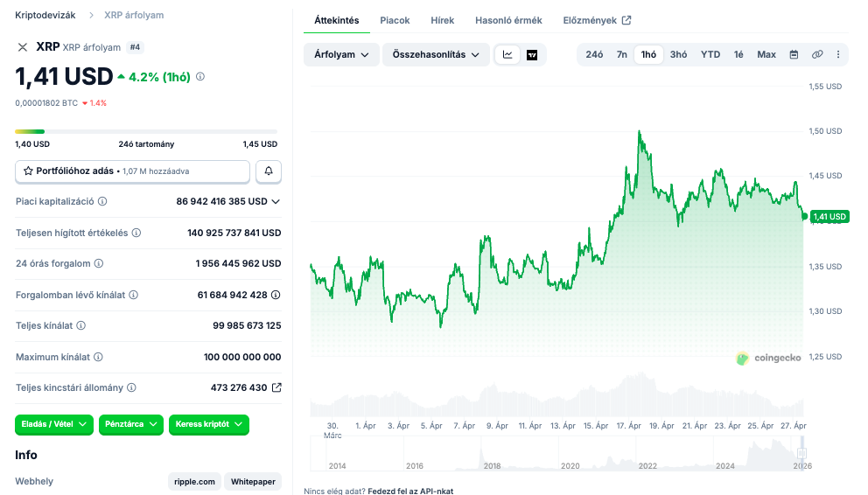
Task: Click the info icon beside Maximum kínálat
Action: pyautogui.click(x=98, y=357)
